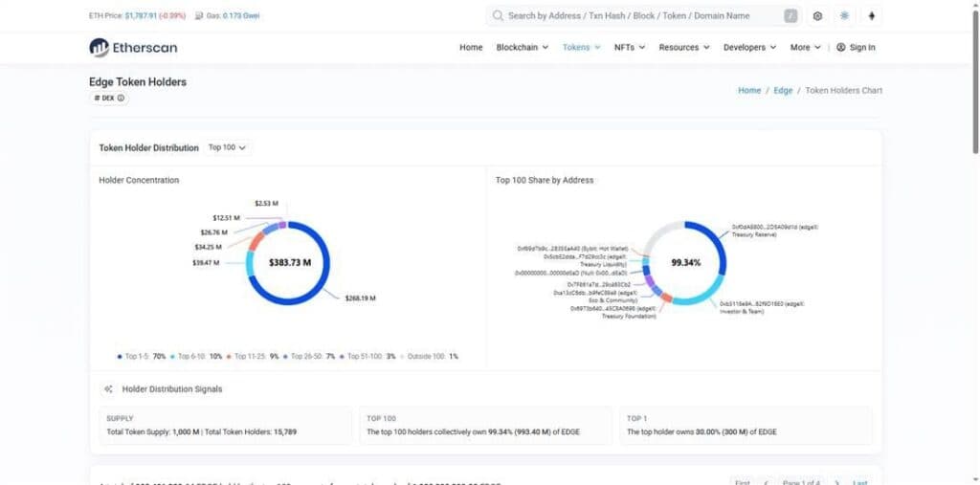Click the Null 0x00...dEaD address label
Screen dimensions: 980x485
[x=570, y=274]
